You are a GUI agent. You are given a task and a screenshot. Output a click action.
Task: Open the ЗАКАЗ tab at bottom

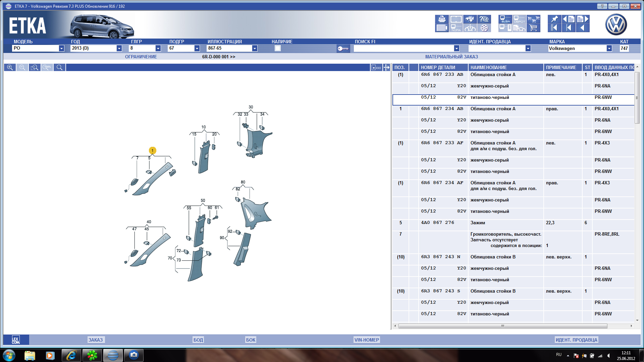click(96, 340)
